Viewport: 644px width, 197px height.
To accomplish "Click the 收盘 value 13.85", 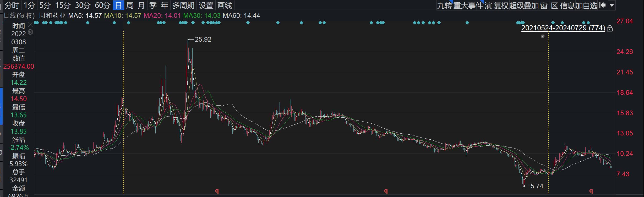I will 19,131.
